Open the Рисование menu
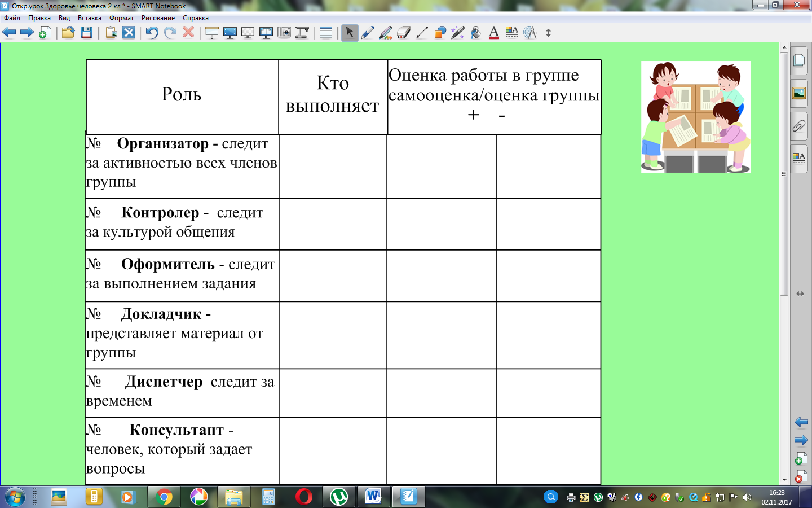 click(158, 18)
